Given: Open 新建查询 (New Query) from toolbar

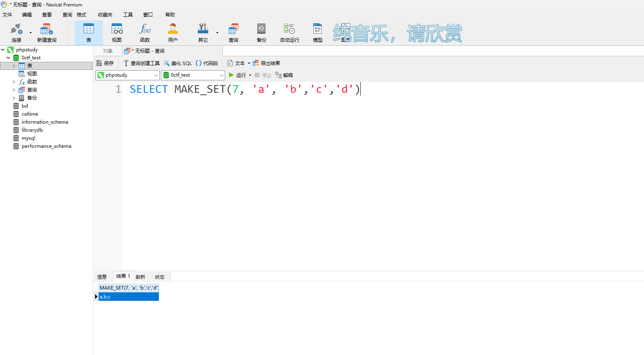Looking at the screenshot, I should coord(47,33).
